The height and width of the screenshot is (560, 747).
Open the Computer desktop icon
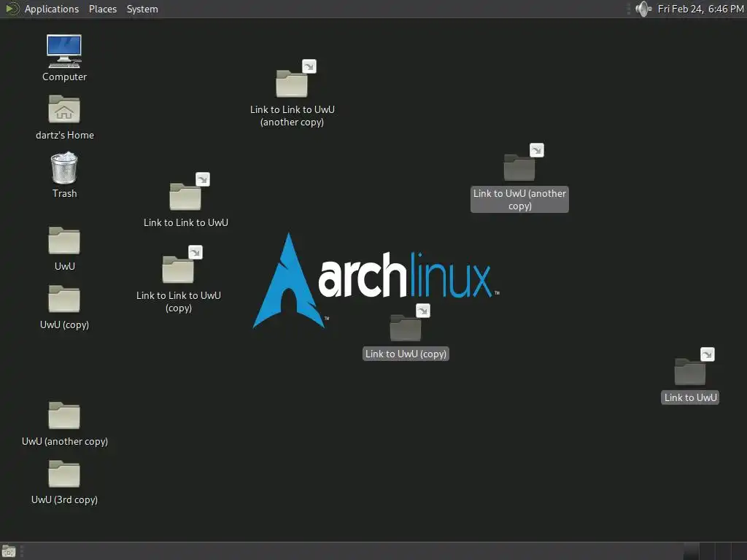[64, 51]
